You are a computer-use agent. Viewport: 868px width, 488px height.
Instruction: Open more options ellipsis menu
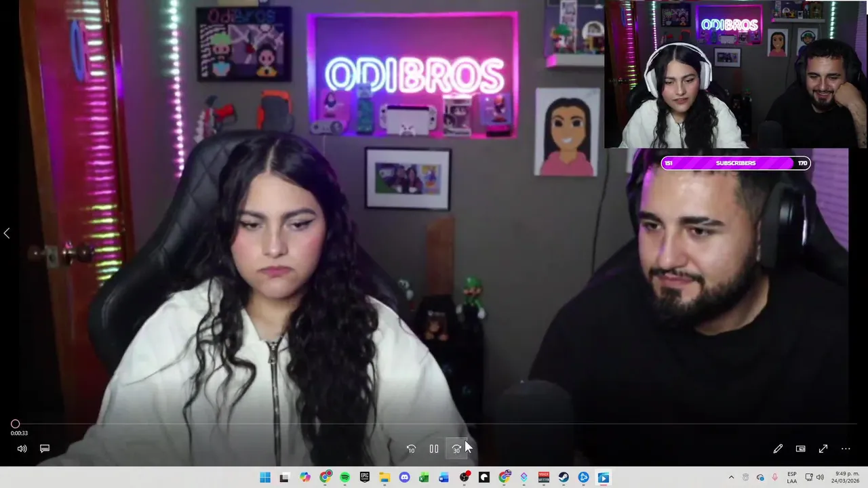[x=846, y=449]
